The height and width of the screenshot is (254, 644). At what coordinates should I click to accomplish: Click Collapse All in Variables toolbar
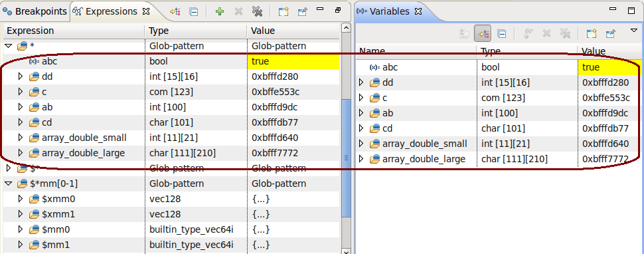pos(501,33)
